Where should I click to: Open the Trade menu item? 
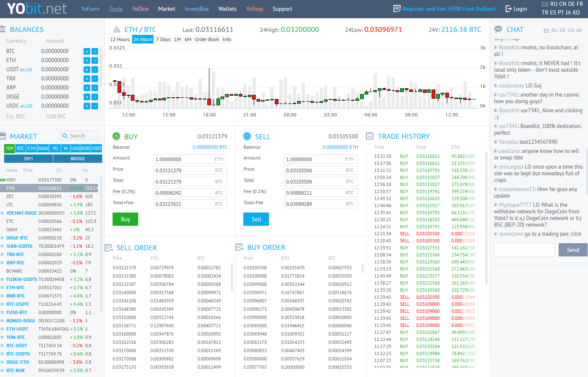(116, 9)
